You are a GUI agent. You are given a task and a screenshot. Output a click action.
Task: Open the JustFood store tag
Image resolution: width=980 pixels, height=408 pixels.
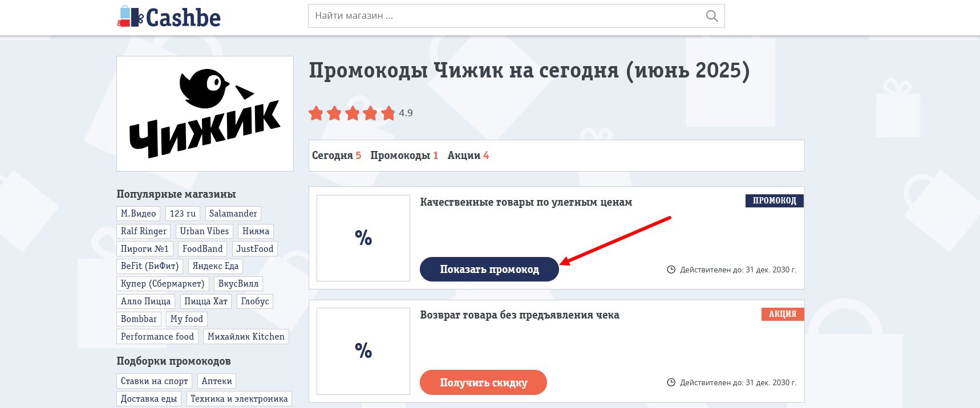[x=255, y=249]
